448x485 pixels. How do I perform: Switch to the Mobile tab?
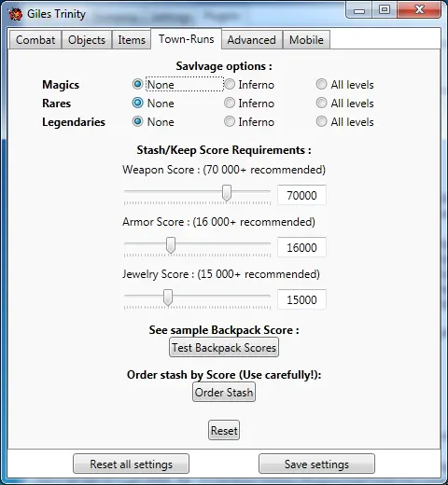pyautogui.click(x=306, y=40)
